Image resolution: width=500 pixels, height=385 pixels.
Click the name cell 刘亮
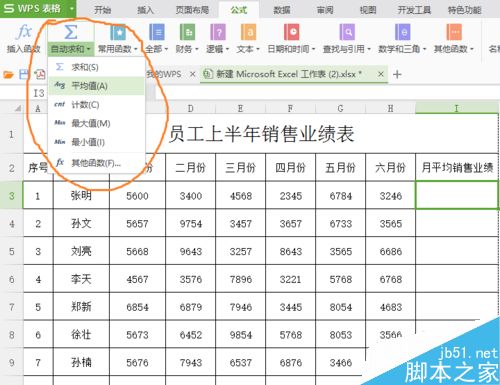pos(81,251)
